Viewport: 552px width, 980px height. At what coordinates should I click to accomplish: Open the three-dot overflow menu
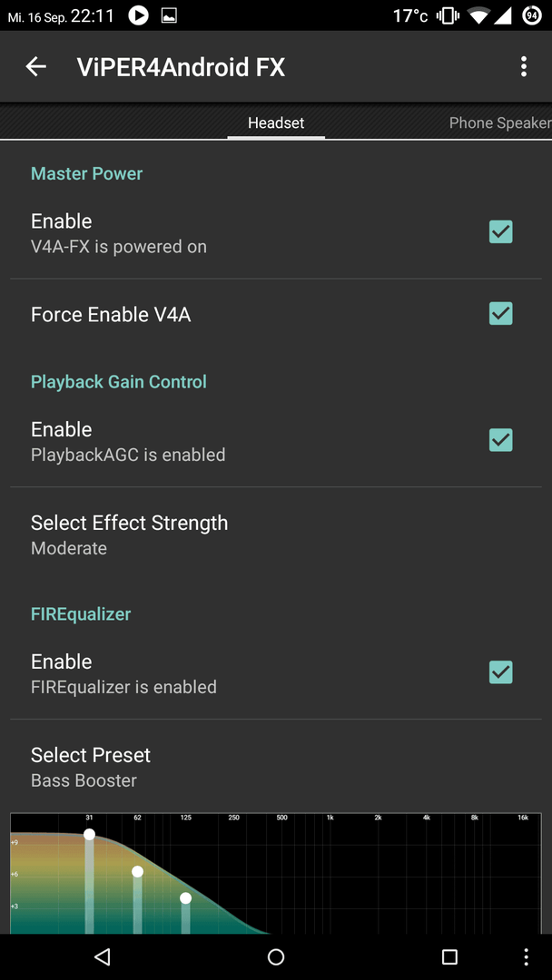(x=524, y=66)
